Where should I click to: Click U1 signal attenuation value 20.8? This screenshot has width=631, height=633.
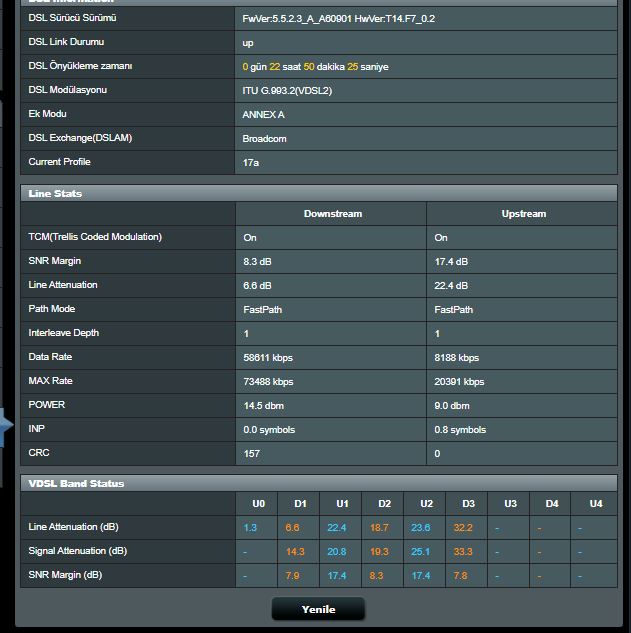(x=337, y=552)
